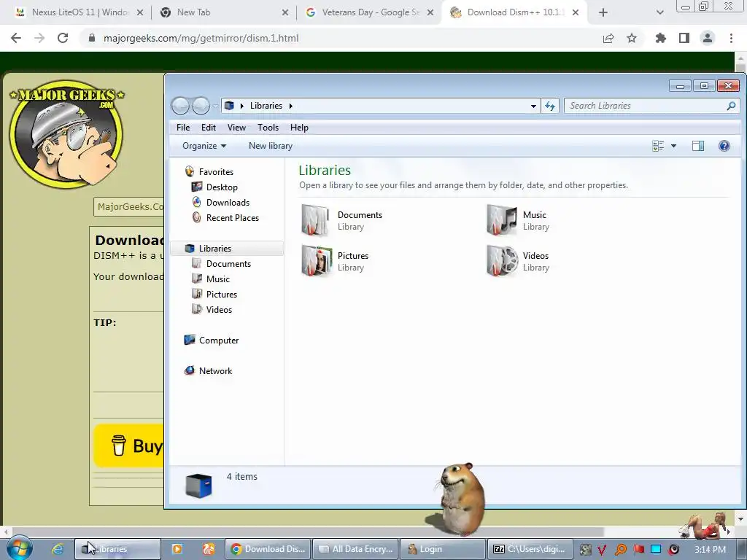
Task: Open the Edit menu in Explorer
Action: 208,128
